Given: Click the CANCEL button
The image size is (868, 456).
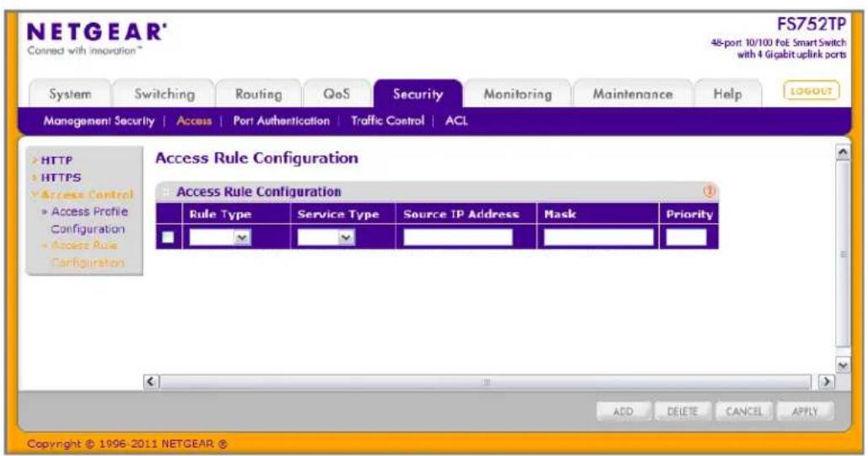Looking at the screenshot, I should click(x=744, y=412).
